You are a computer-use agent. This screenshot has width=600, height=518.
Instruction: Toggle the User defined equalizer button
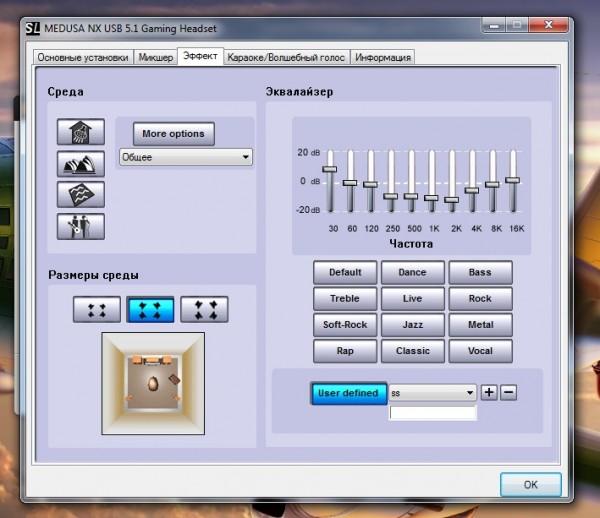pyautogui.click(x=349, y=393)
